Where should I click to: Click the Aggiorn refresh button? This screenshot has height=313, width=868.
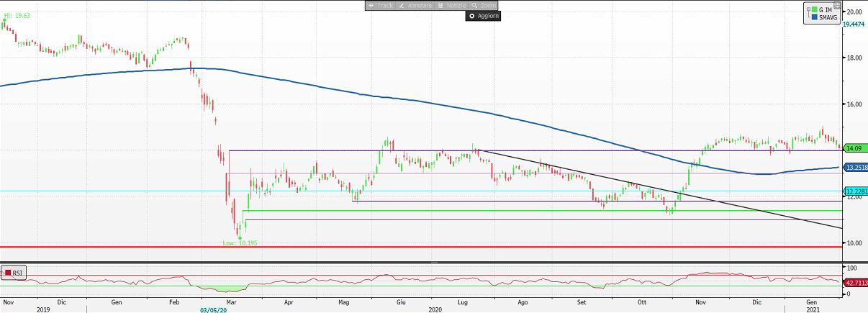click(x=483, y=15)
